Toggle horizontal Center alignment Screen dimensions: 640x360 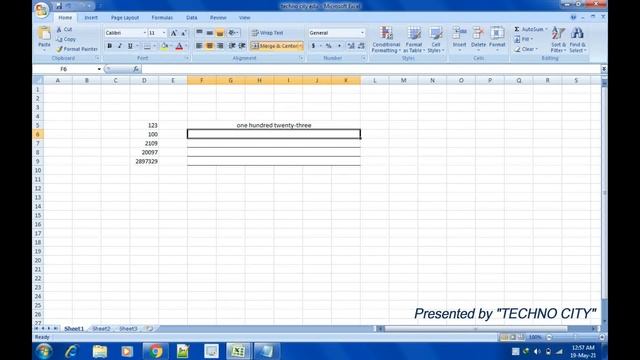click(209, 46)
